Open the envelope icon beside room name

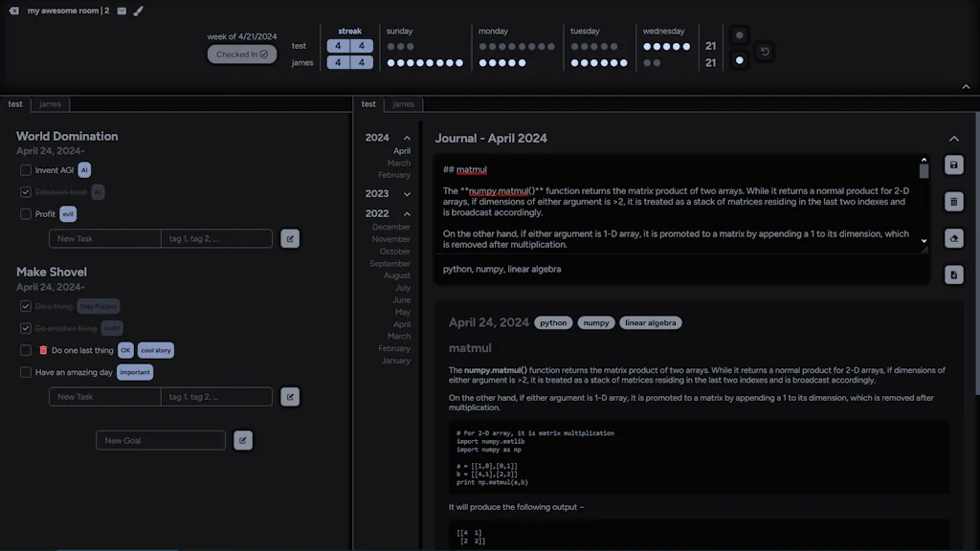coord(122,11)
